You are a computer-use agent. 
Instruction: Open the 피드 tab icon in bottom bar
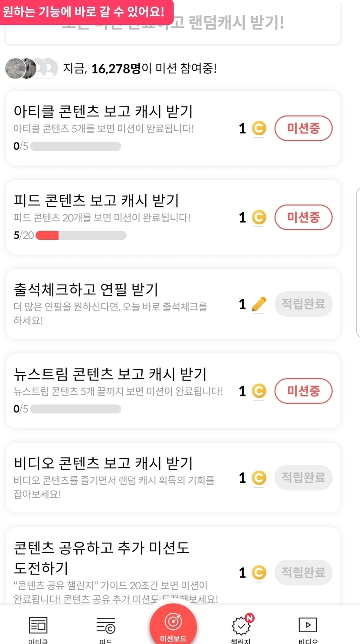click(x=106, y=626)
